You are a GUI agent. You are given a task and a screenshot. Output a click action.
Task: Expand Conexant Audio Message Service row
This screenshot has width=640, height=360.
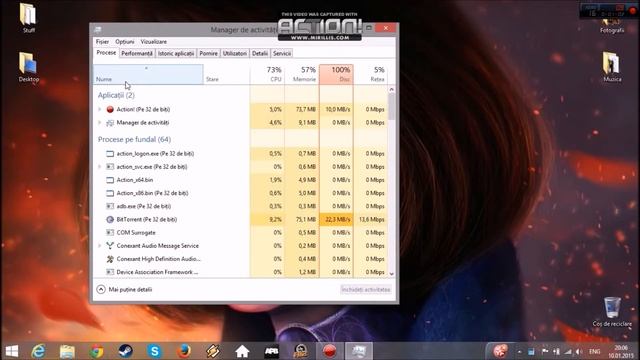tap(100, 246)
